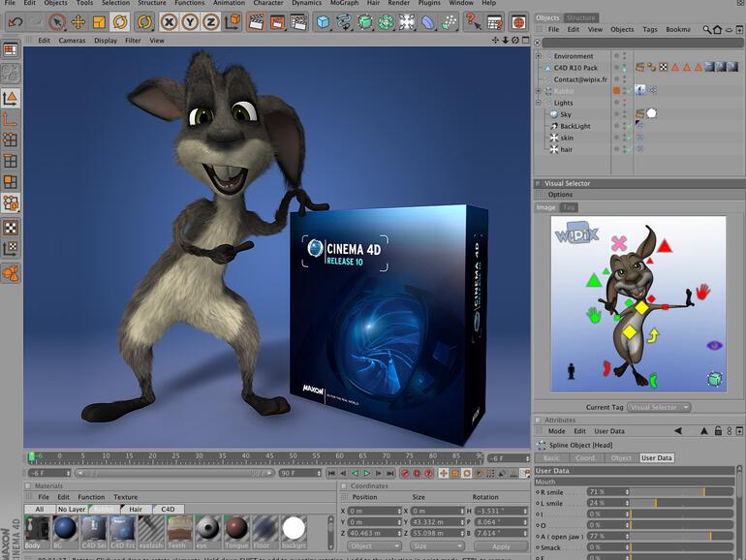Select the Rotate tool icon
The height and width of the screenshot is (560, 746).
119,21
